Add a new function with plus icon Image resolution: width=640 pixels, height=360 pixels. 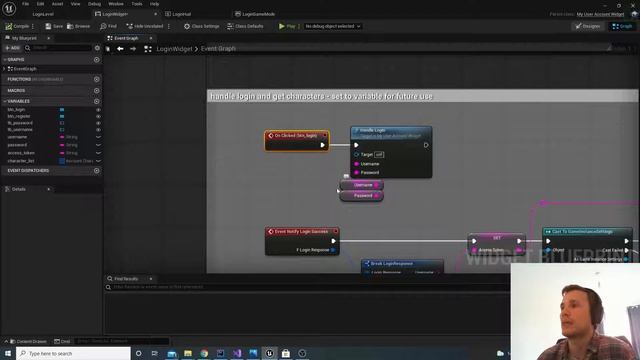coord(97,79)
